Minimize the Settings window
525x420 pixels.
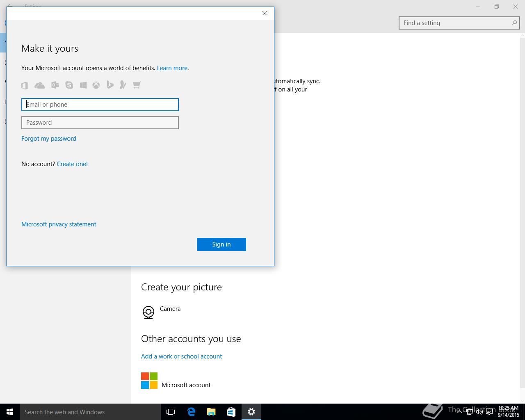tap(478, 7)
